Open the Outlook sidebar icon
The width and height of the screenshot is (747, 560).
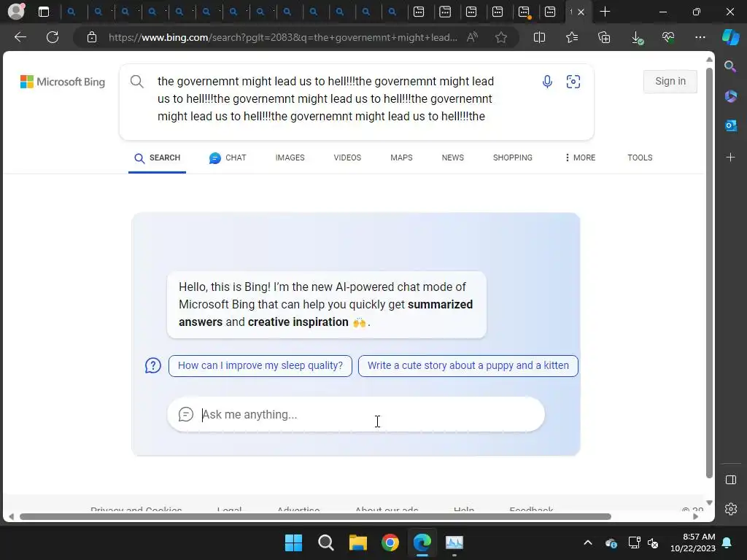click(730, 125)
